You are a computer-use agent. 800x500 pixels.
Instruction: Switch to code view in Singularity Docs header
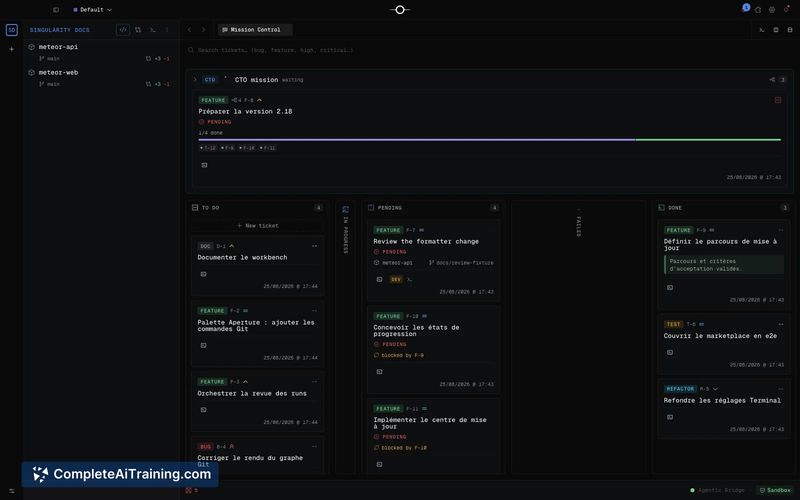pos(123,30)
